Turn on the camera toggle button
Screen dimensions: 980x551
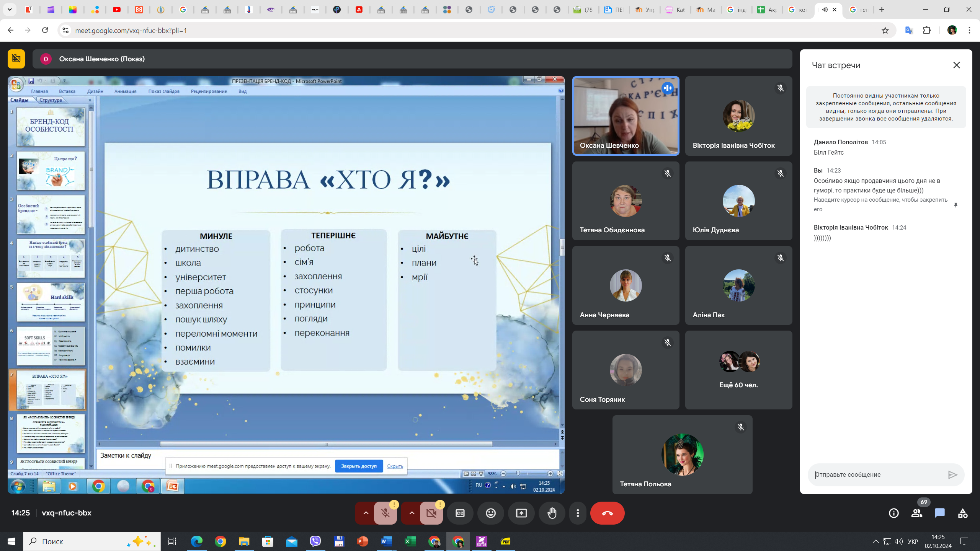[x=431, y=513]
